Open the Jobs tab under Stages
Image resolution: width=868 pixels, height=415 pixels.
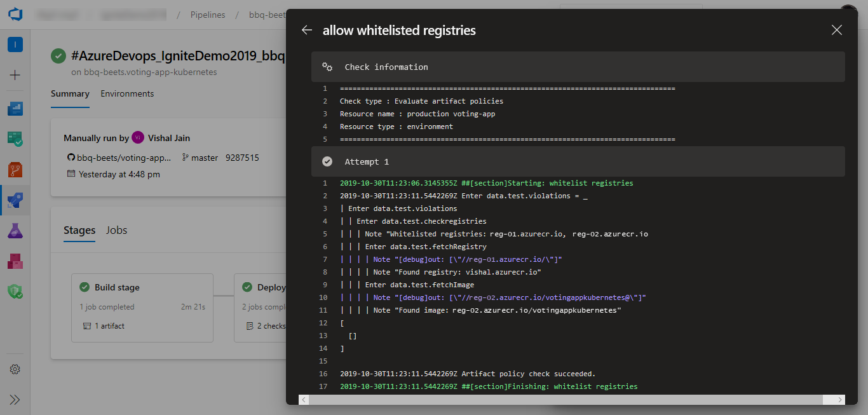[x=116, y=230]
